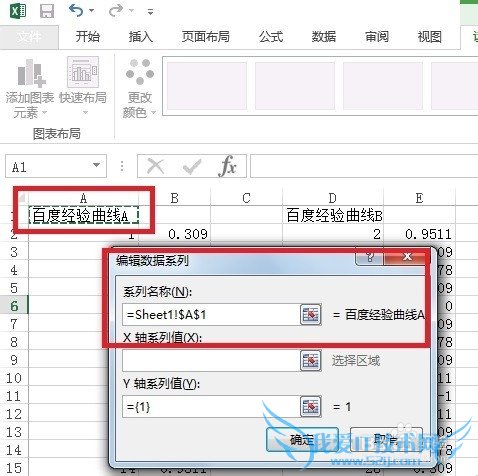The width and height of the screenshot is (478, 476).
Task: Expand the Name Box dropdown arrow
Action: (x=97, y=165)
